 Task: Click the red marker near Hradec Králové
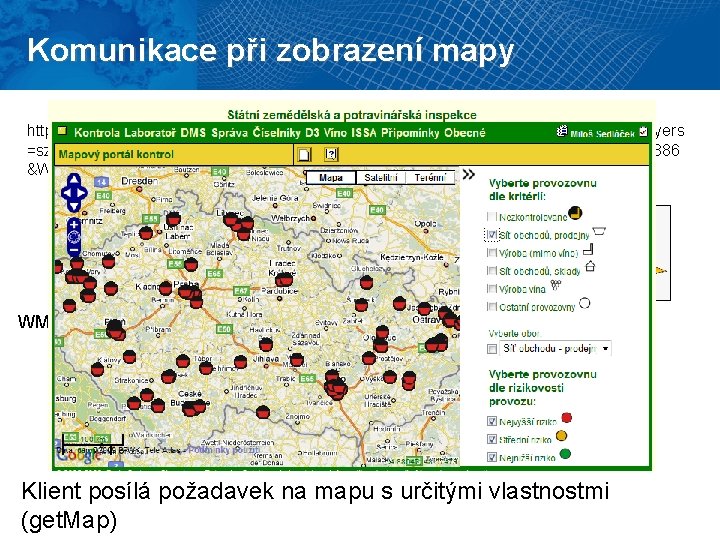tap(284, 279)
